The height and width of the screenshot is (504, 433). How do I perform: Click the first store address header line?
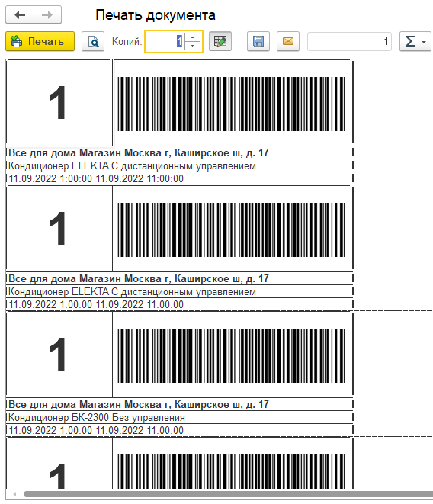coord(179,153)
